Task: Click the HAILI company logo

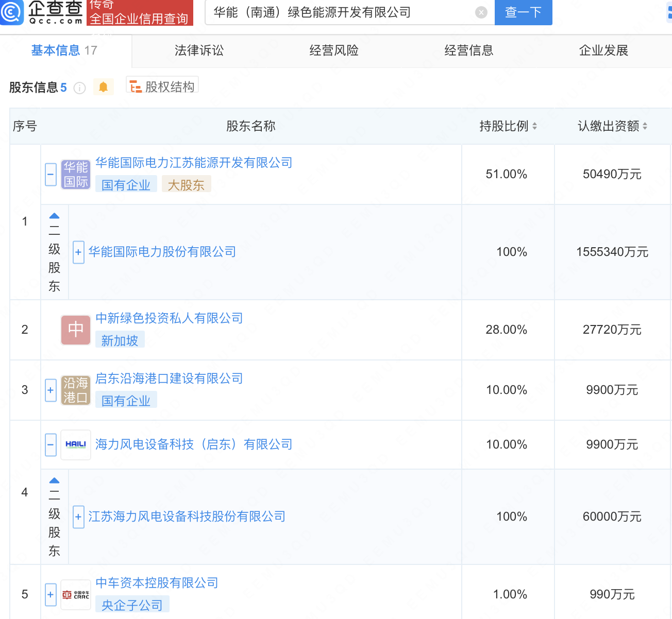Action: pyautogui.click(x=76, y=444)
